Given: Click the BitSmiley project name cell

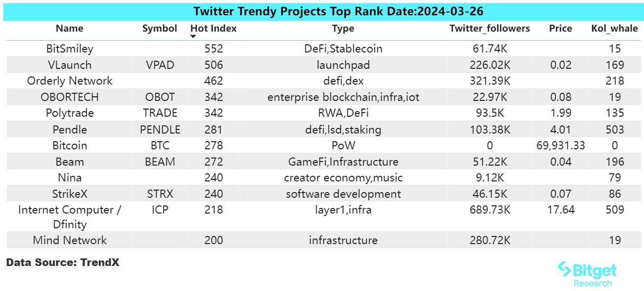Looking at the screenshot, I should pos(70,49).
